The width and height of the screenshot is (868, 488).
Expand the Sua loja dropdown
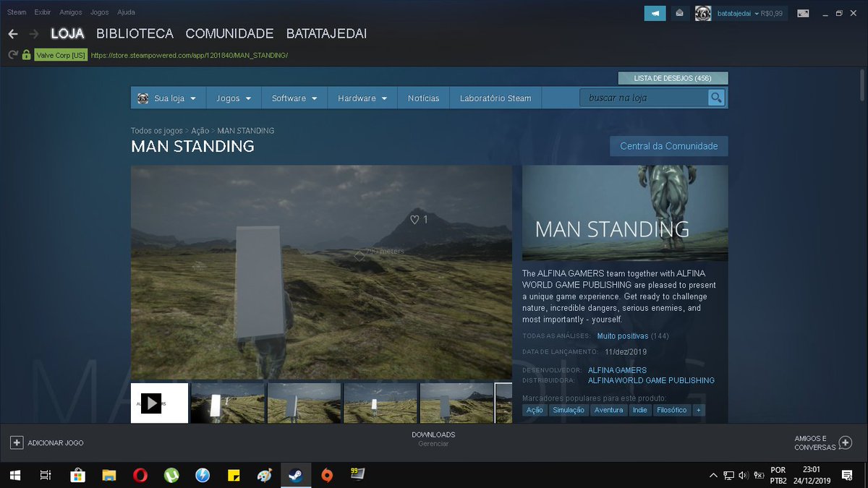pyautogui.click(x=169, y=98)
